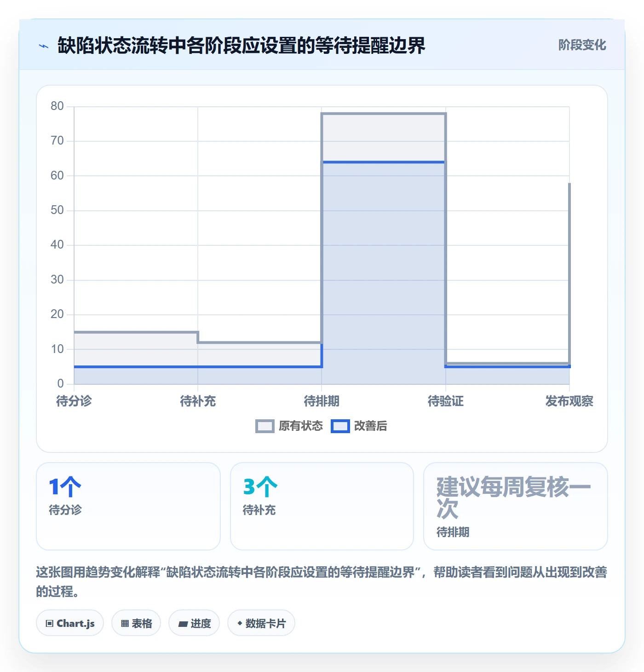Click the diamond icon in the 数据卡片 chip

click(240, 623)
